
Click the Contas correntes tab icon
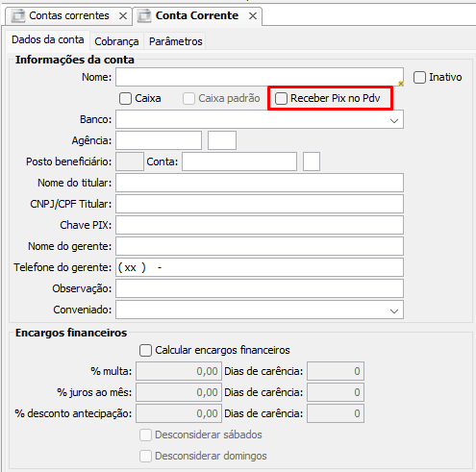coord(18,16)
